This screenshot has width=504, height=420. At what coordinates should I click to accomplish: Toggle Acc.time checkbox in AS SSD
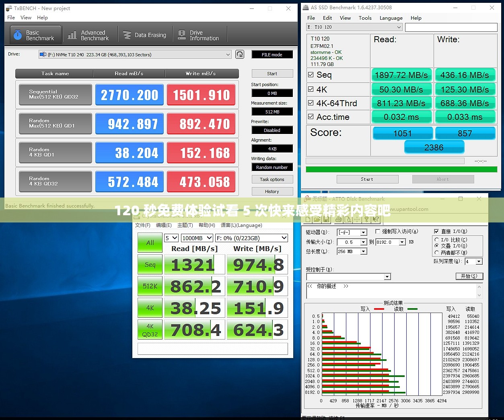[311, 117]
